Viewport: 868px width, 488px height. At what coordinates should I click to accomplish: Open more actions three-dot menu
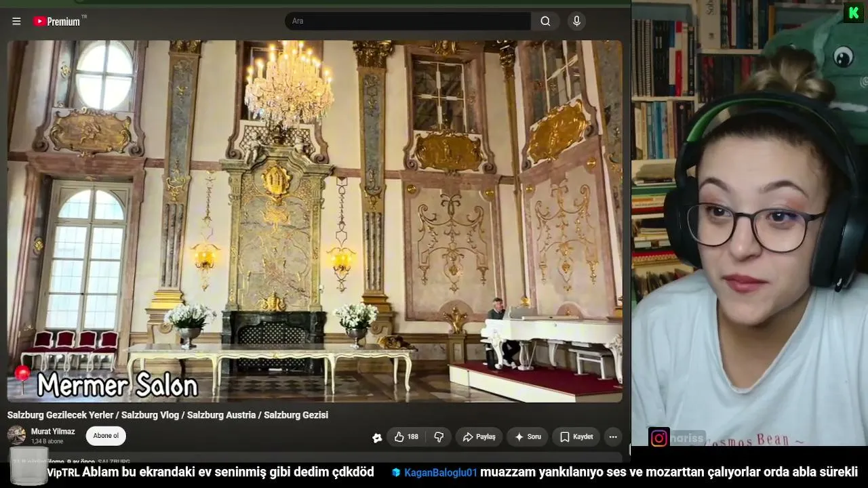pos(613,437)
